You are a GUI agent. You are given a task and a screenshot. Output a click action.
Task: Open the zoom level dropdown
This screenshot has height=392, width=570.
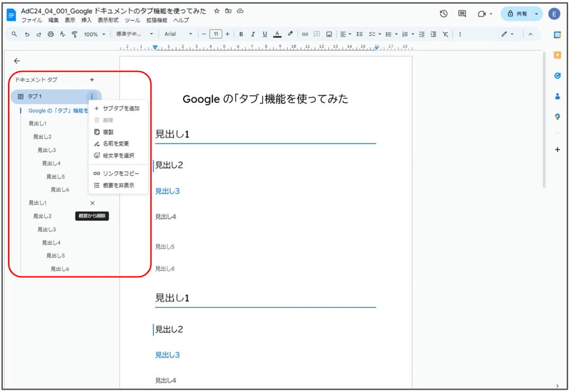pos(94,34)
